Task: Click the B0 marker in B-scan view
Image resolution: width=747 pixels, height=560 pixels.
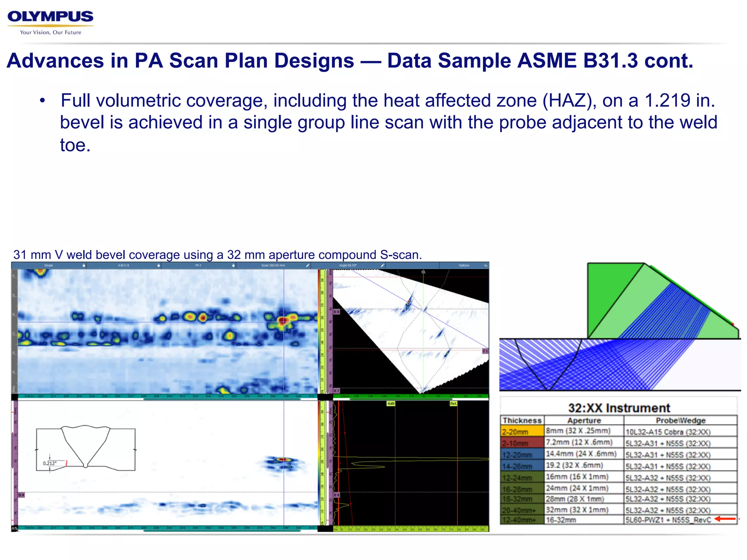Action: (21, 495)
